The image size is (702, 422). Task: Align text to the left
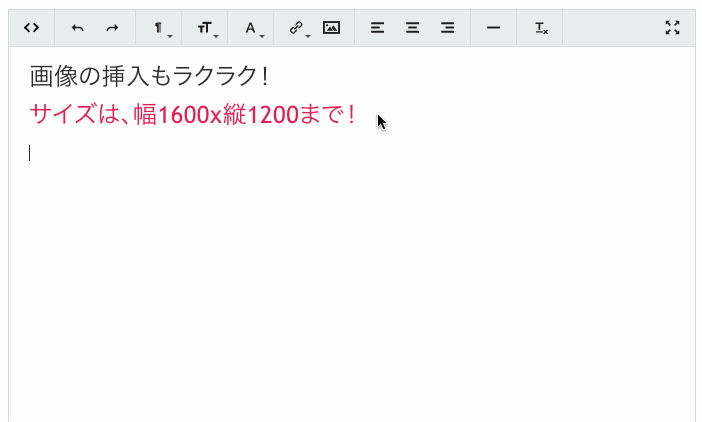tap(377, 28)
